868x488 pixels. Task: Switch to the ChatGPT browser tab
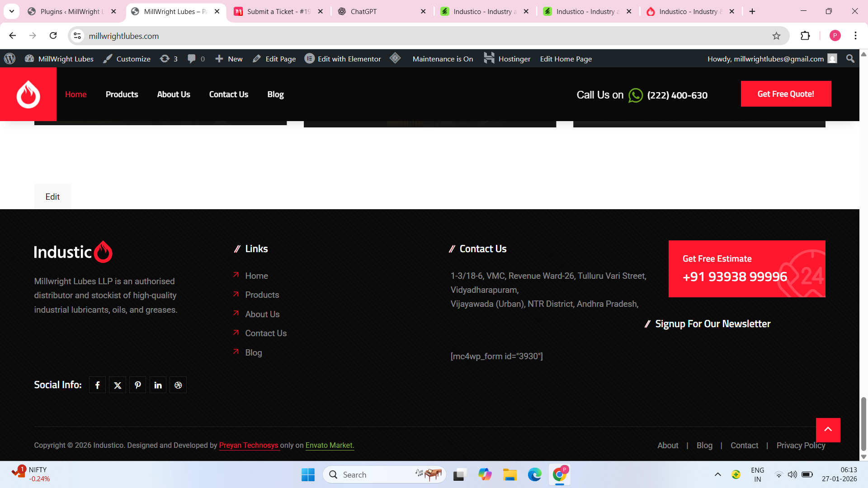(363, 11)
